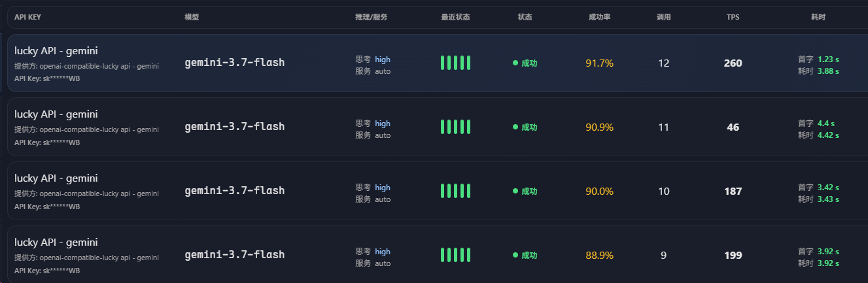
Task: Click the green 成功 status in the 187 TPS row
Action: [x=525, y=191]
